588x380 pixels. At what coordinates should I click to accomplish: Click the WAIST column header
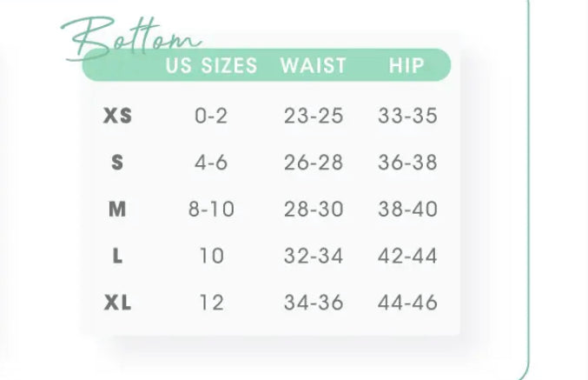pyautogui.click(x=314, y=66)
